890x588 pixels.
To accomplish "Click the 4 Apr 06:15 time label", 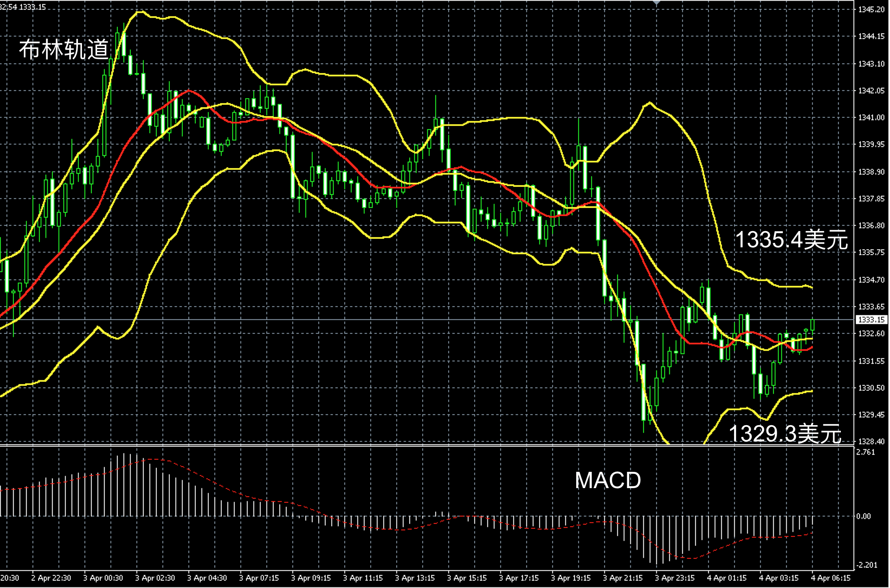I will click(x=831, y=578).
